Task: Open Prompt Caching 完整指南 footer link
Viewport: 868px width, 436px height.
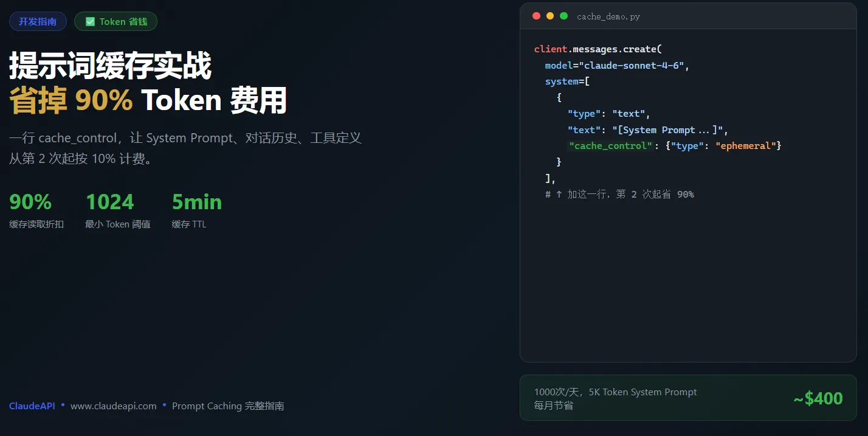Action: pyautogui.click(x=228, y=406)
